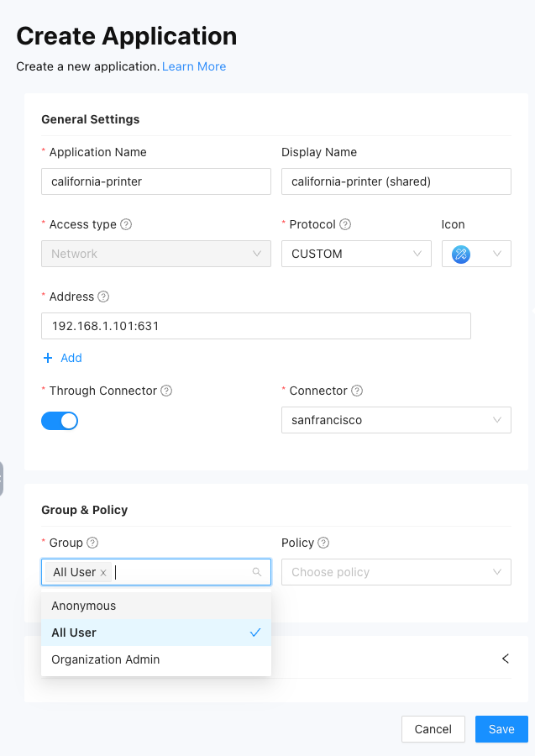Open the Icon picker dropdown
Image resolution: width=535 pixels, height=756 pixels.
[x=476, y=254]
